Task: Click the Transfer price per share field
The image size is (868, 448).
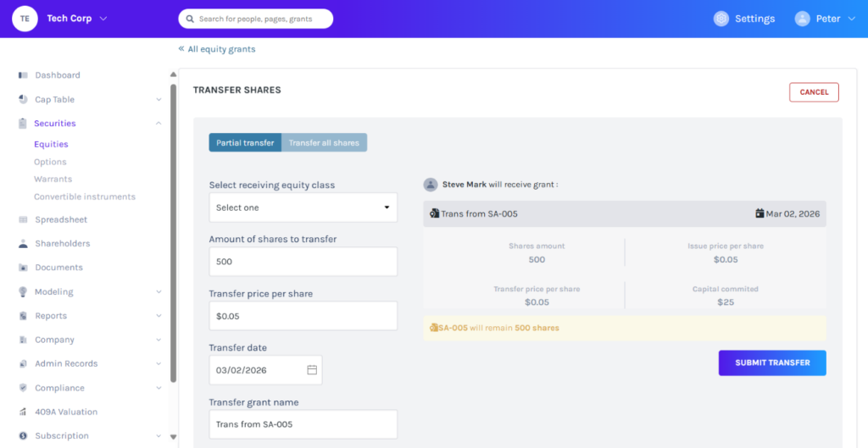Action: (x=303, y=316)
